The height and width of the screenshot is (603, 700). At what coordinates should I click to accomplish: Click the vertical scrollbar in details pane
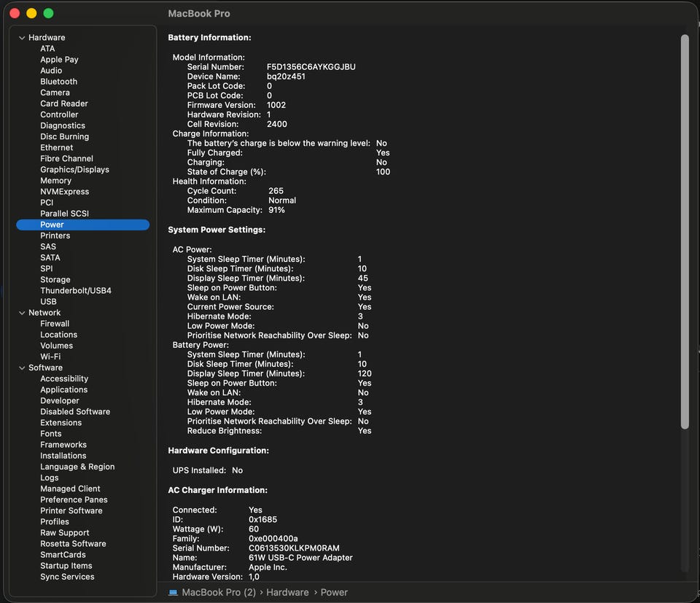tap(684, 233)
